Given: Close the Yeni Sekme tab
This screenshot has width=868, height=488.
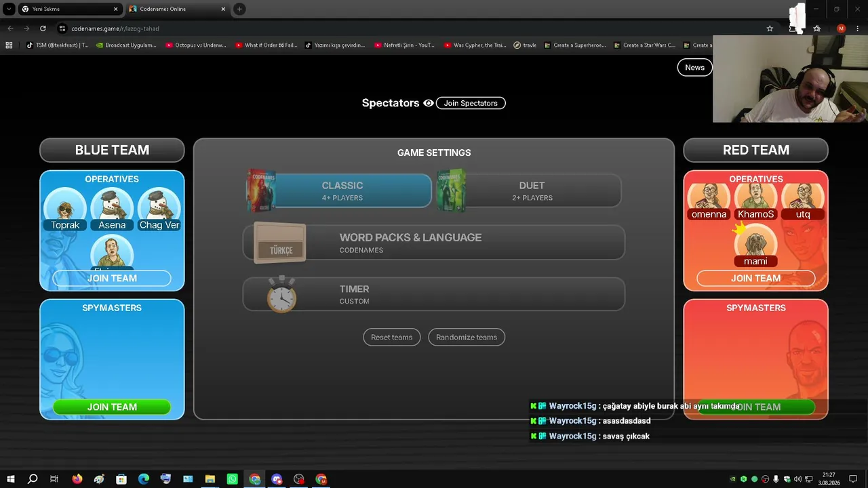Looking at the screenshot, I should coord(115,9).
